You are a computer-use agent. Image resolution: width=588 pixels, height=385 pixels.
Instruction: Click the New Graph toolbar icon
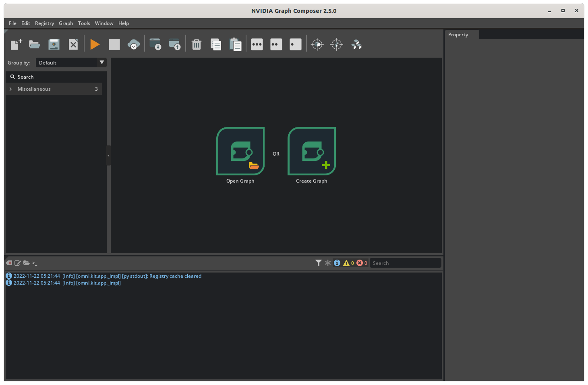point(16,44)
